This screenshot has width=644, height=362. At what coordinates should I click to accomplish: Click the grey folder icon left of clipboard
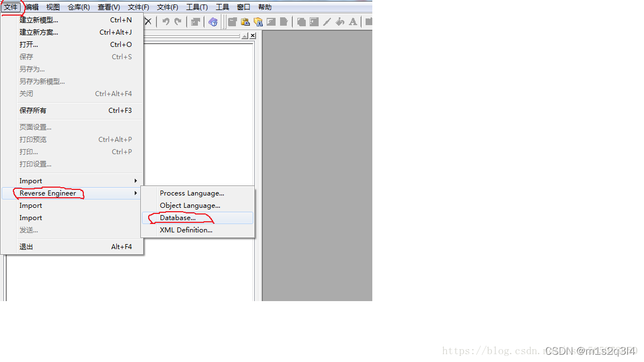[233, 22]
